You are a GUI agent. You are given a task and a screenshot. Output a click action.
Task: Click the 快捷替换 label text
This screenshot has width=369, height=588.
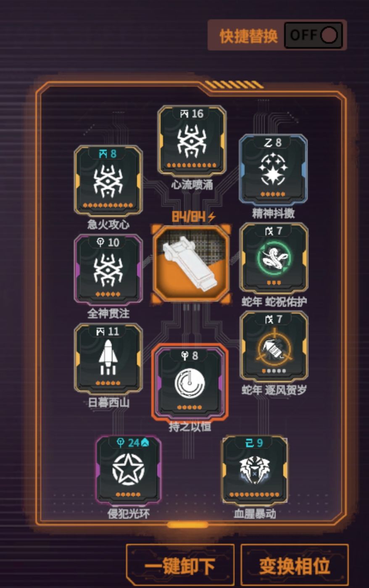249,36
